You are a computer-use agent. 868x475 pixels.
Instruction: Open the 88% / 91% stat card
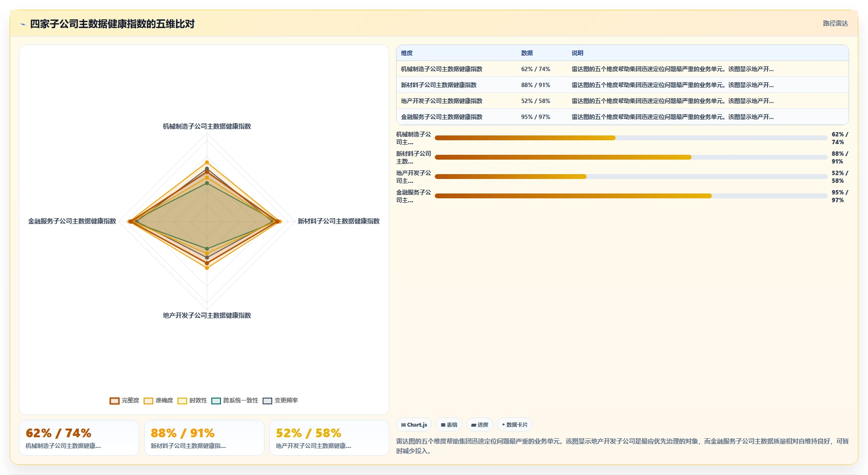pos(204,438)
